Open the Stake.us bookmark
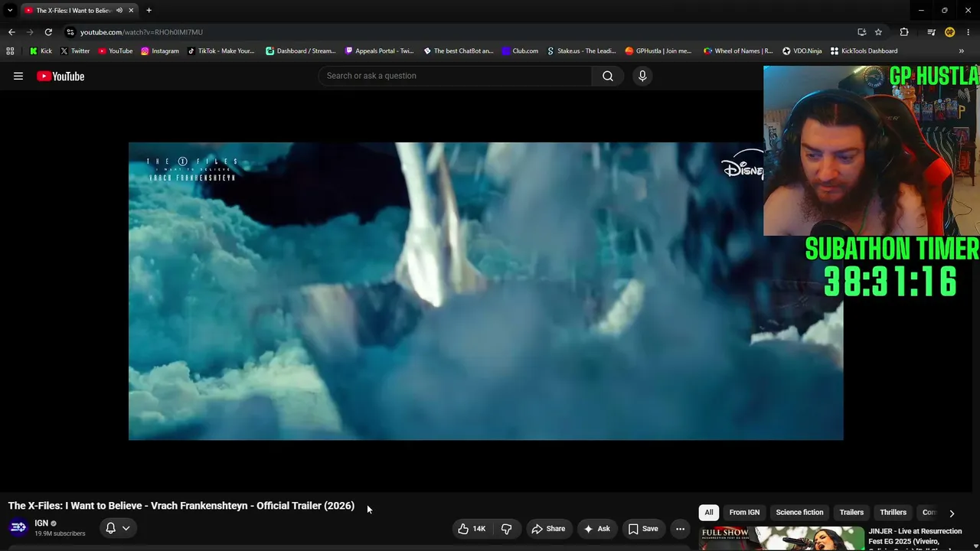Screen dimensions: 980x551 click(581, 51)
